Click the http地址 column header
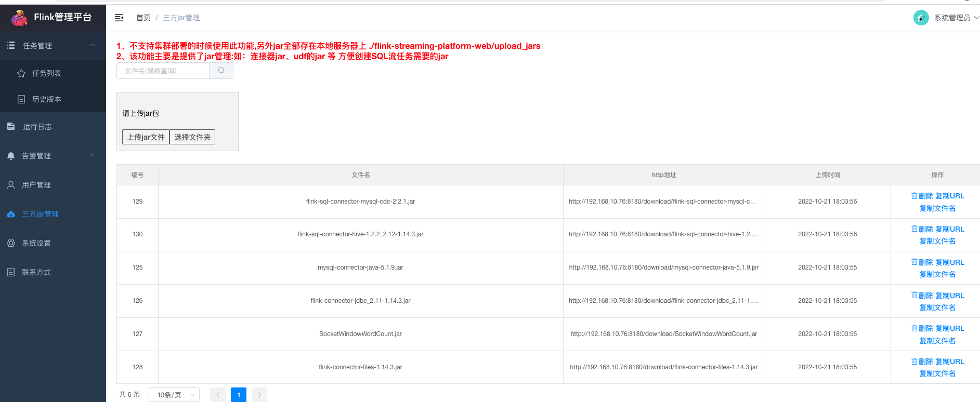This screenshot has height=402, width=980. point(664,175)
